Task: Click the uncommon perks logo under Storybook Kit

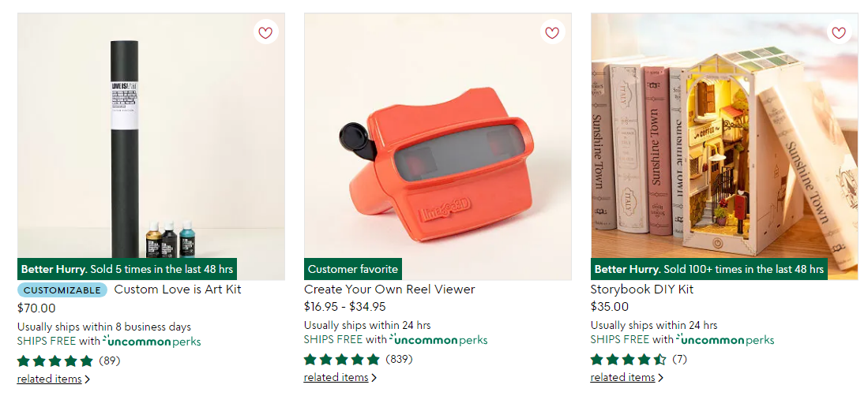Action: point(725,339)
